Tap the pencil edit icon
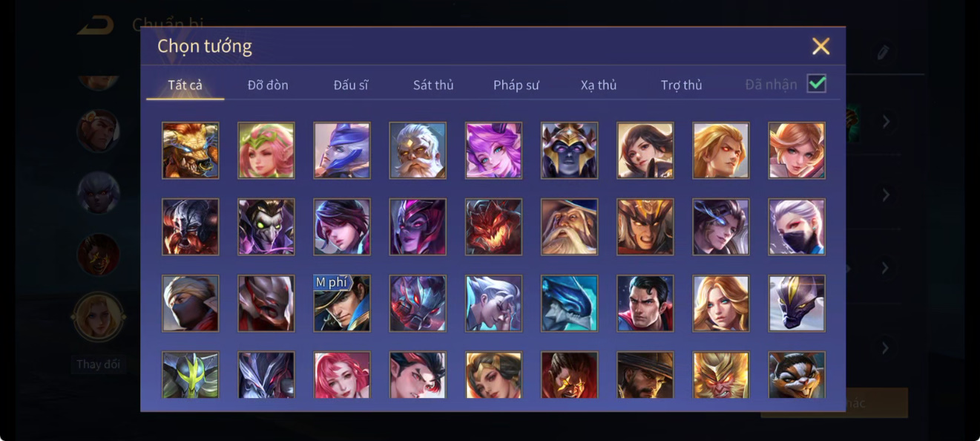Viewport: 980px width, 441px height. click(x=882, y=52)
